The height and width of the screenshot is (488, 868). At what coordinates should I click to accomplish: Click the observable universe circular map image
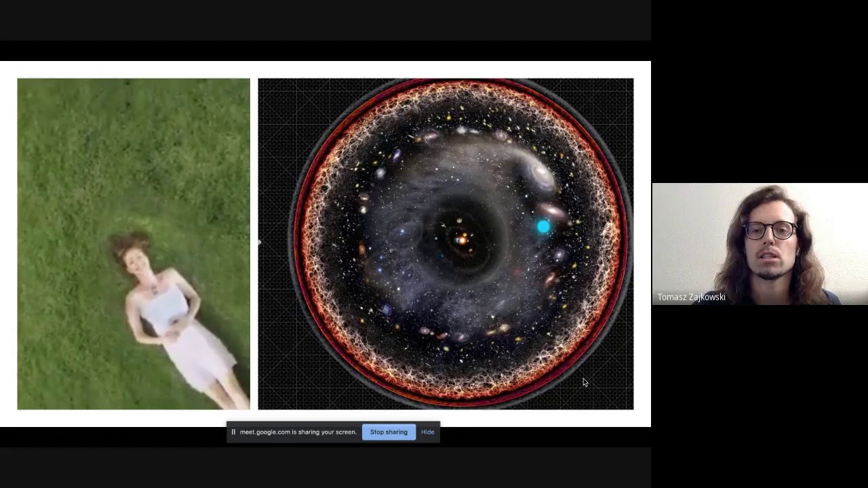point(446,244)
